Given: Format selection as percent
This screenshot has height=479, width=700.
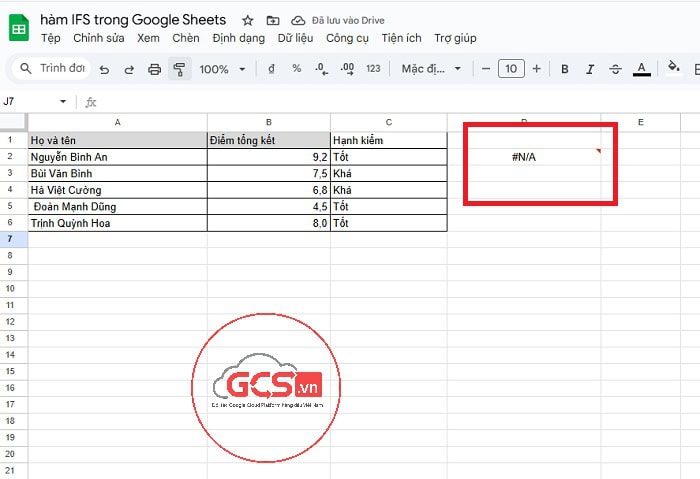Looking at the screenshot, I should coord(296,69).
